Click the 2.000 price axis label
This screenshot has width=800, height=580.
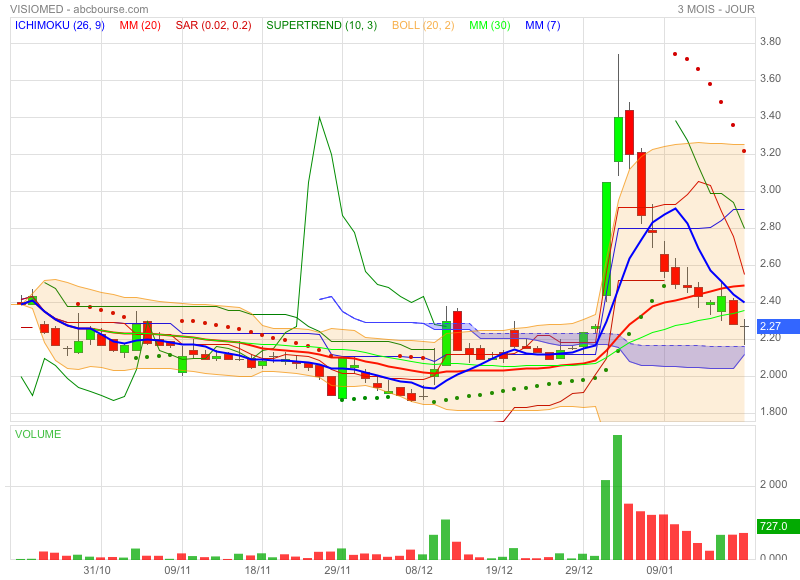coord(773,374)
